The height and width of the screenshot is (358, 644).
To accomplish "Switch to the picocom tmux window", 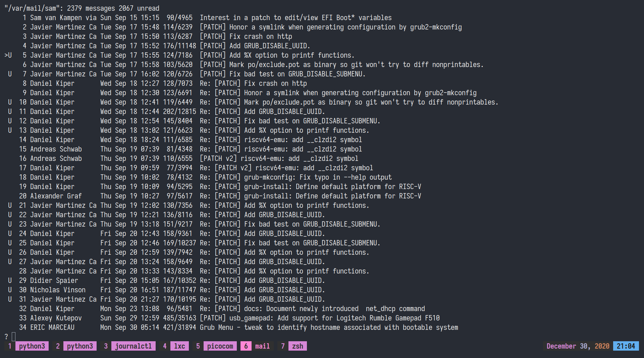I will tap(220, 346).
